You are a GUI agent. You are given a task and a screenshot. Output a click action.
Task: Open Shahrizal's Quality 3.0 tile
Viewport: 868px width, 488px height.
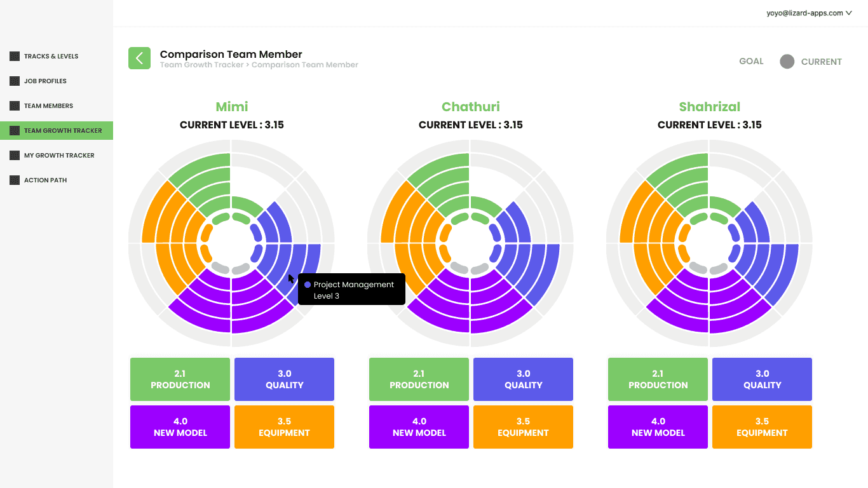[x=762, y=379]
